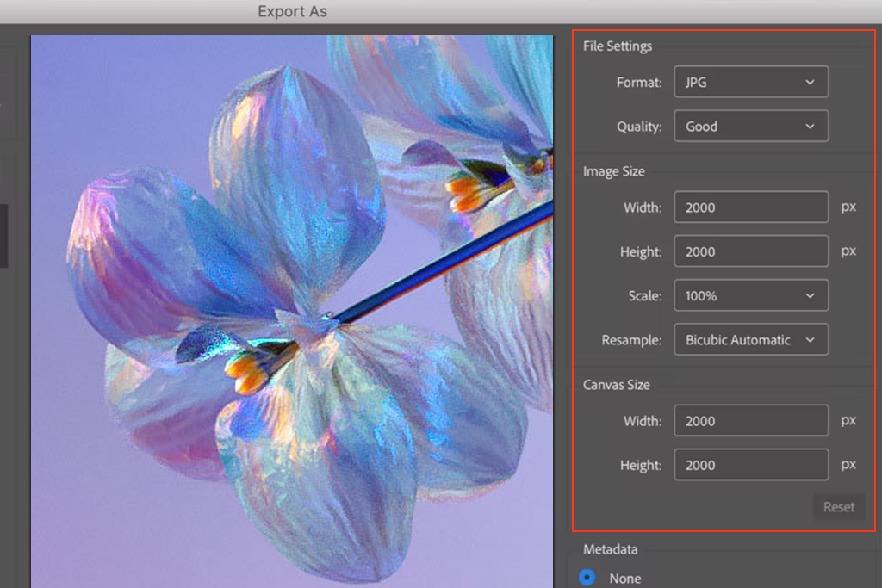This screenshot has width=882, height=588.
Task: Open the Format dropdown showing JPG
Action: 750,83
